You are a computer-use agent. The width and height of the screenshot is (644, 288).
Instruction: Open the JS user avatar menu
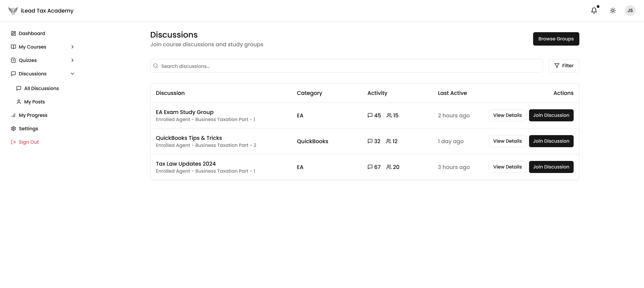point(630,11)
